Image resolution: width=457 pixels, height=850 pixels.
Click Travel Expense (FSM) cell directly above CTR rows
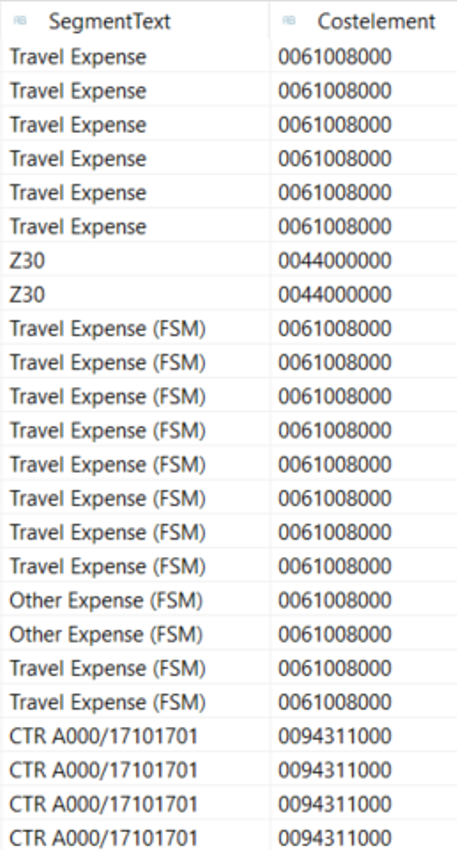135,703
